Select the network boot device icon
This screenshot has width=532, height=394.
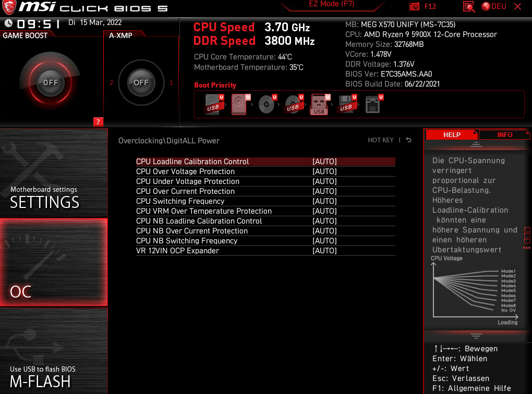[373, 104]
